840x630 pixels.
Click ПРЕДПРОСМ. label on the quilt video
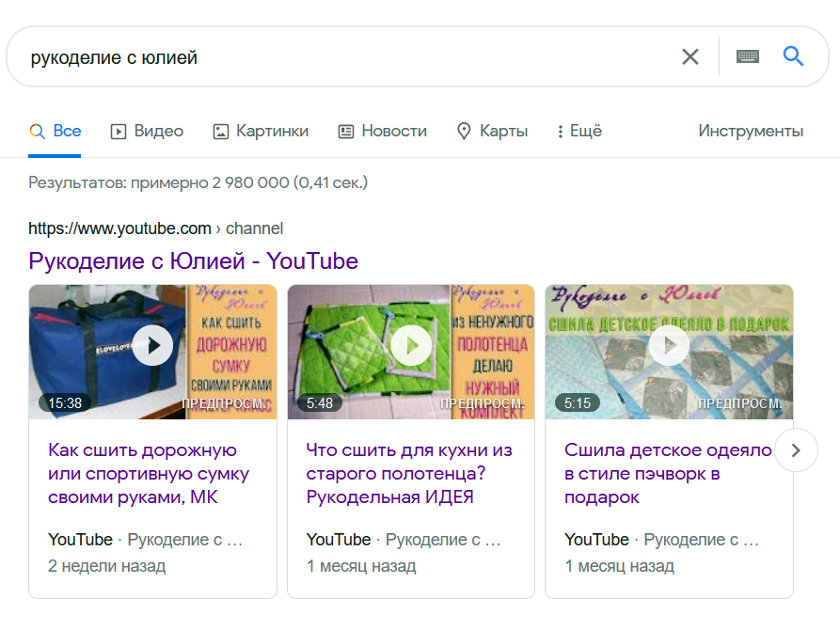pyautogui.click(x=740, y=403)
